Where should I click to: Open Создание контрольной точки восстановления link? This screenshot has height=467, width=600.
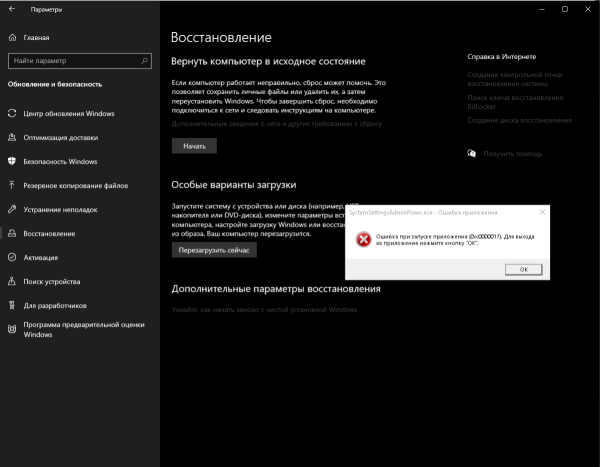pos(515,79)
